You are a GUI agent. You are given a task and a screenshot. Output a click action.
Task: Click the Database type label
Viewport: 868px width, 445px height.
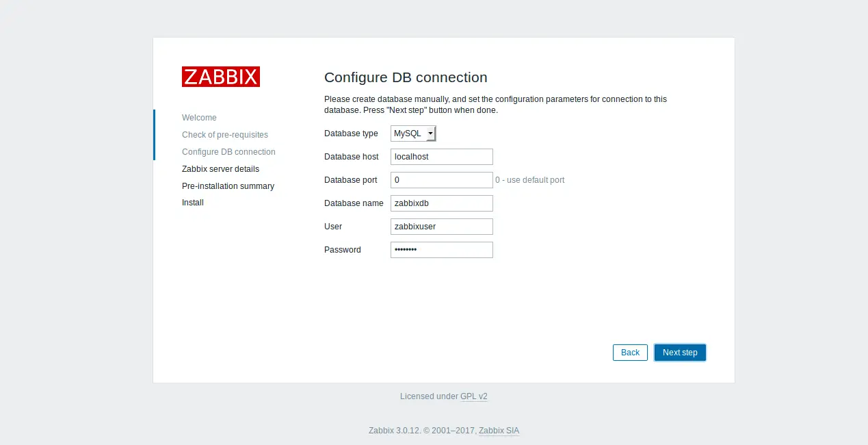coord(351,133)
